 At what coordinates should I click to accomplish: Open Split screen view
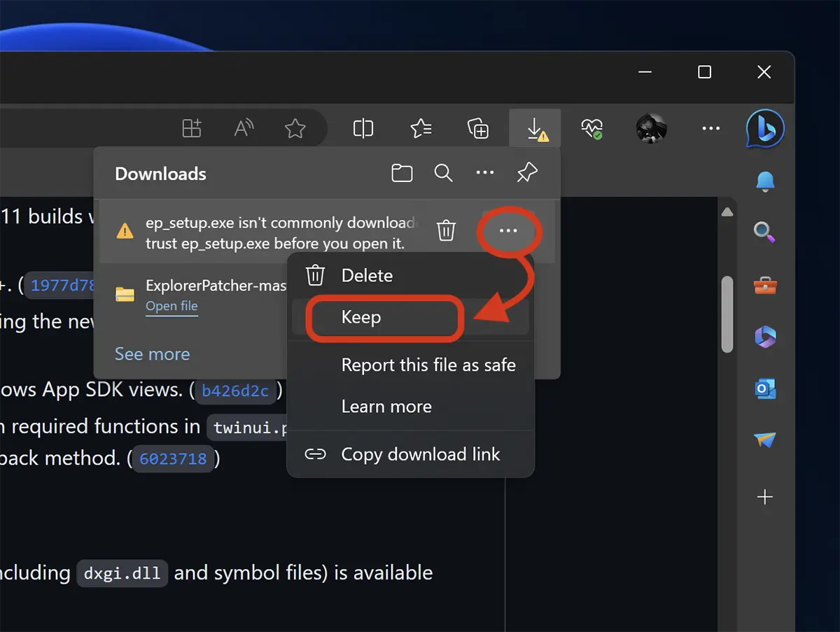[x=363, y=128]
